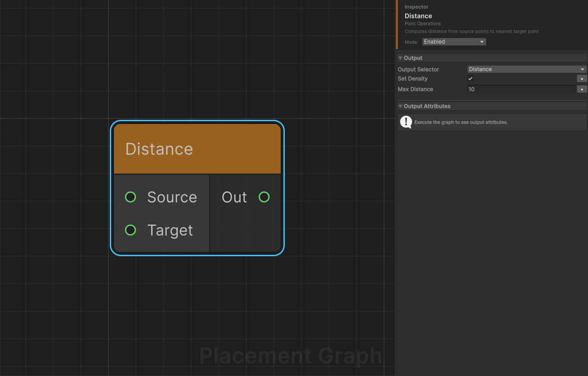588x376 pixels.
Task: Click the warning icon in Output Attributes
Action: pos(406,122)
